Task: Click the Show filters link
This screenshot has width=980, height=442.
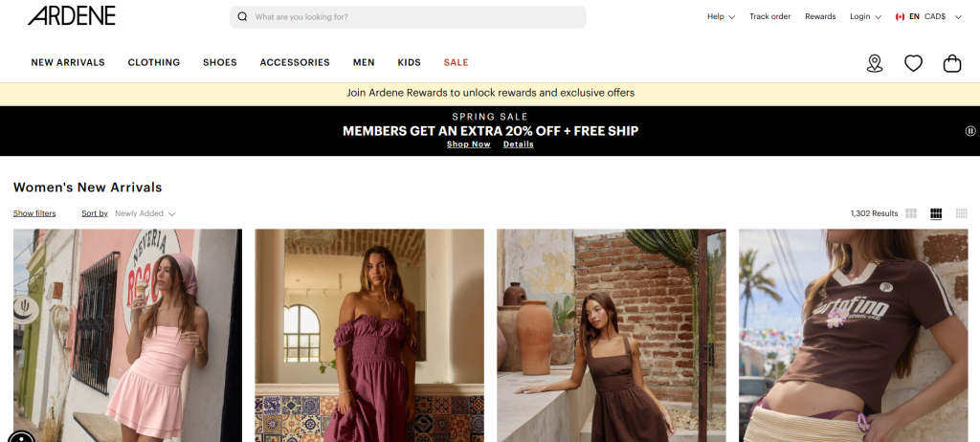Action: pyautogui.click(x=34, y=213)
